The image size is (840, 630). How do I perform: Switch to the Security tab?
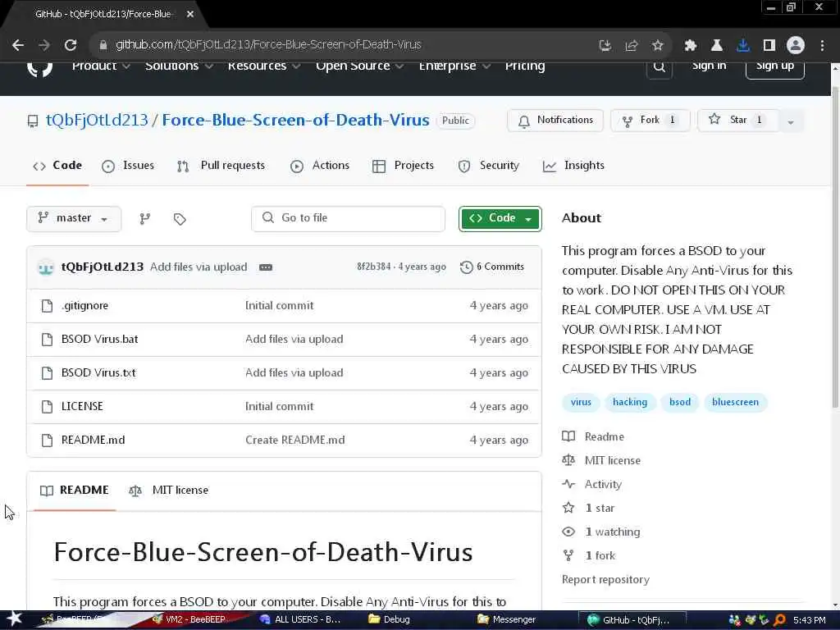[x=489, y=166]
